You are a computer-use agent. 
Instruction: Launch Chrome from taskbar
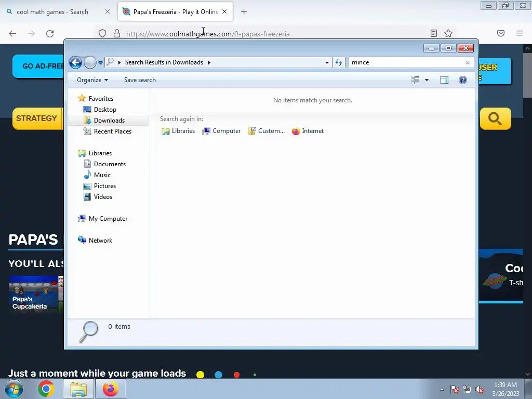(46, 389)
